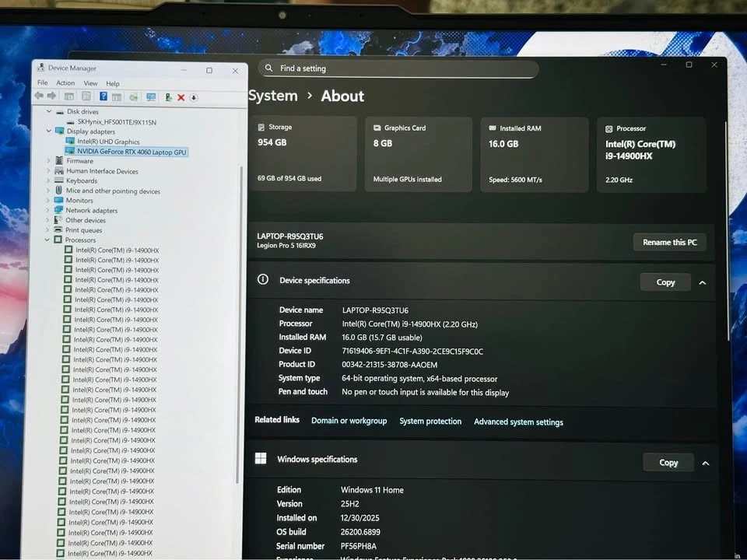Click the search magnifier icon in Settings
The width and height of the screenshot is (747, 560).
268,68
